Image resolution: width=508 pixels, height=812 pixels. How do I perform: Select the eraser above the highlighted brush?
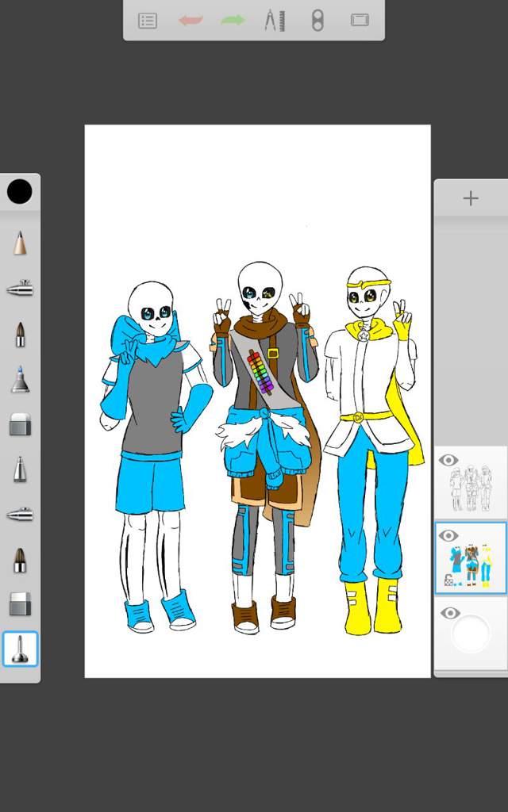pyautogui.click(x=20, y=603)
